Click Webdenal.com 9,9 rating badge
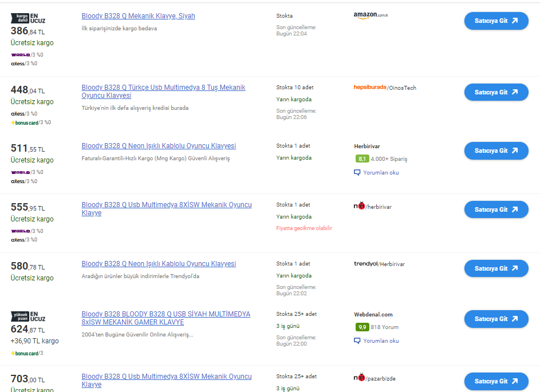 pyautogui.click(x=362, y=327)
